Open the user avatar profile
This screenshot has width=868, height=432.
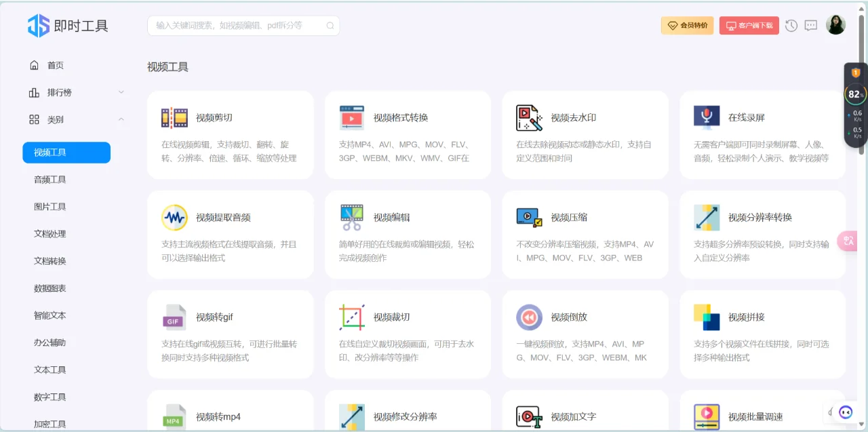835,25
